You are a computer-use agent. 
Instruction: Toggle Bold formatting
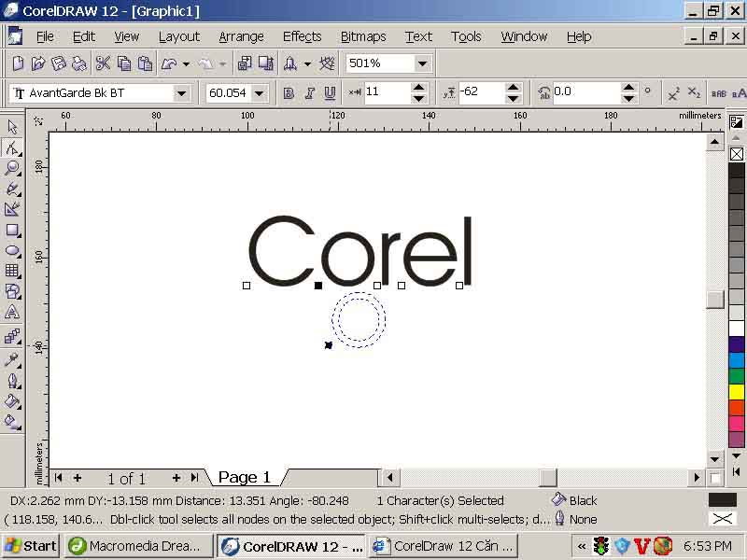(x=289, y=92)
